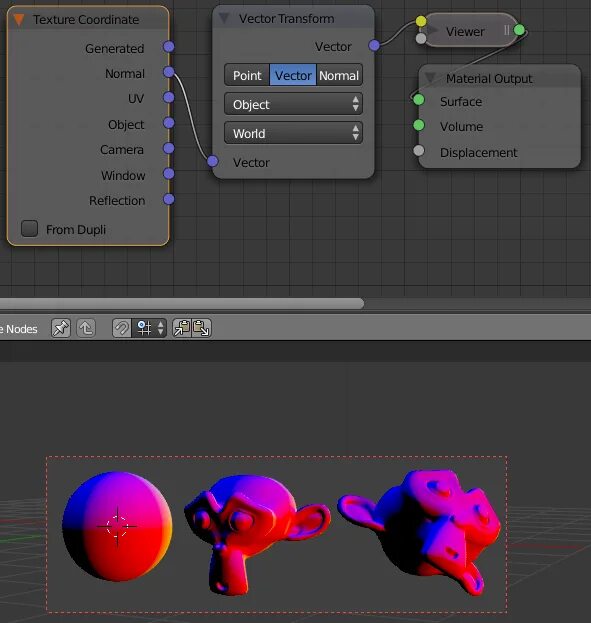Click the 'Nodes' text in the header bar
The width and height of the screenshot is (591, 623).
coord(21,329)
